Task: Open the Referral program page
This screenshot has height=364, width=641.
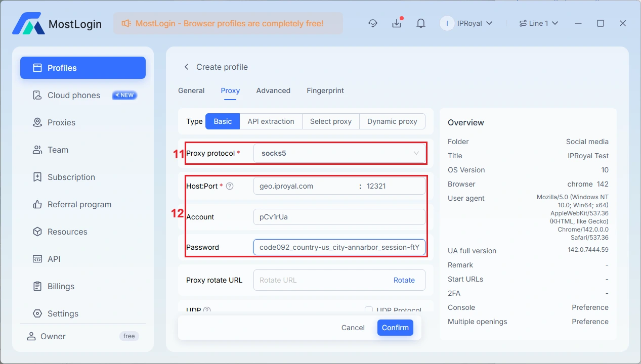Action: [x=83, y=204]
